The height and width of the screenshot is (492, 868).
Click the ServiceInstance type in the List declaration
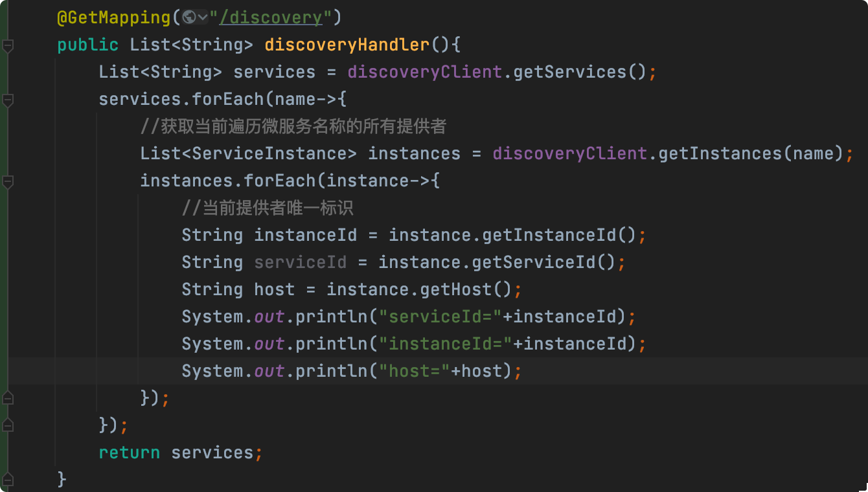coord(269,153)
